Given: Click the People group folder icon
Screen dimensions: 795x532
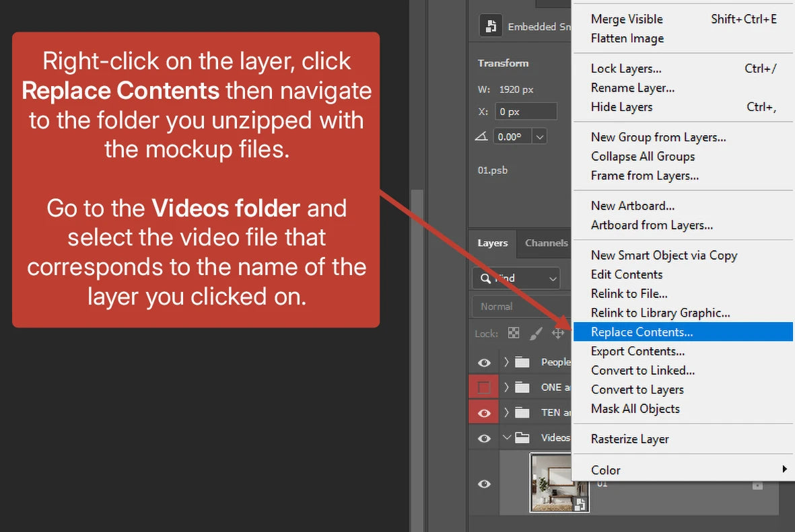Looking at the screenshot, I should [522, 362].
